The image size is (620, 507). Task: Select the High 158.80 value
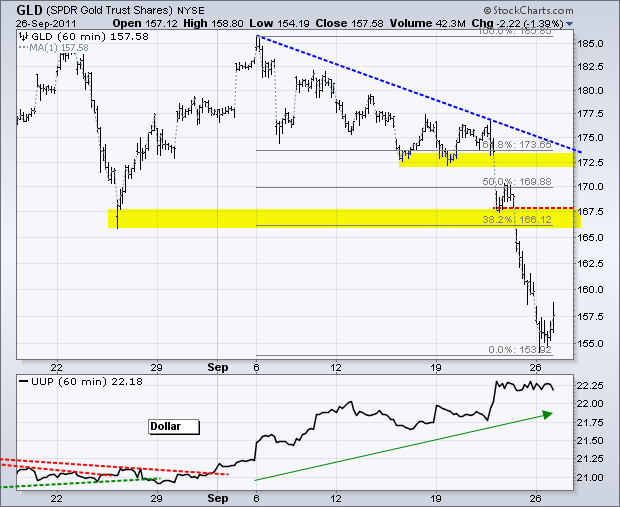[x=213, y=24]
